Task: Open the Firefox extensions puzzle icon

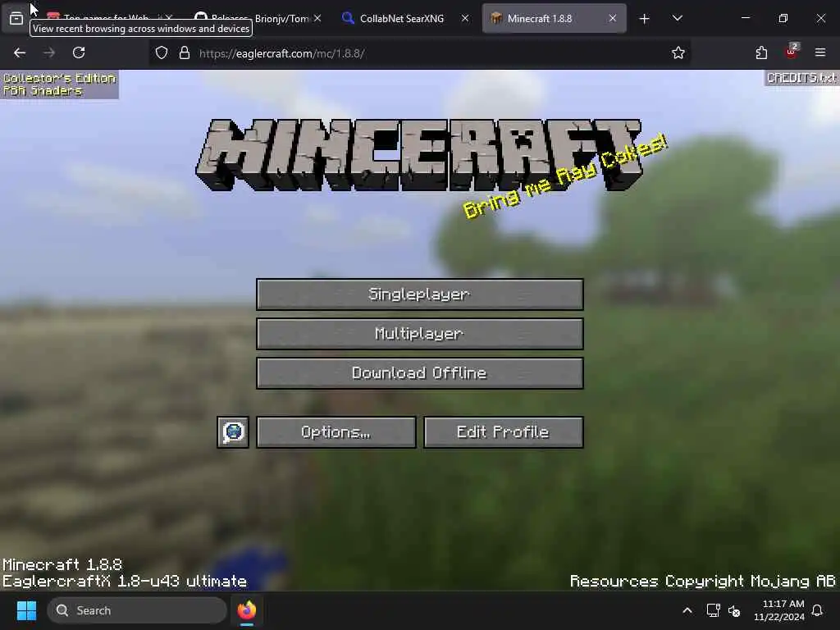Action: click(x=761, y=52)
